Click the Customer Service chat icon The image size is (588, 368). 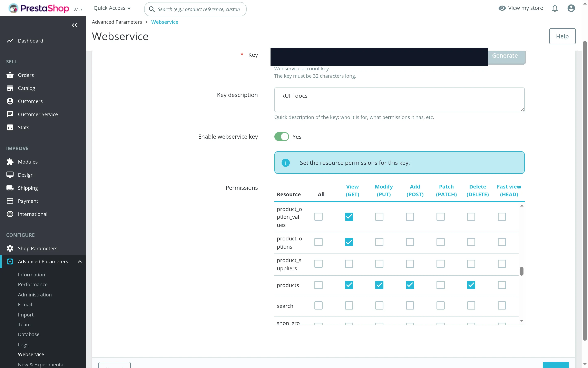[10, 114]
